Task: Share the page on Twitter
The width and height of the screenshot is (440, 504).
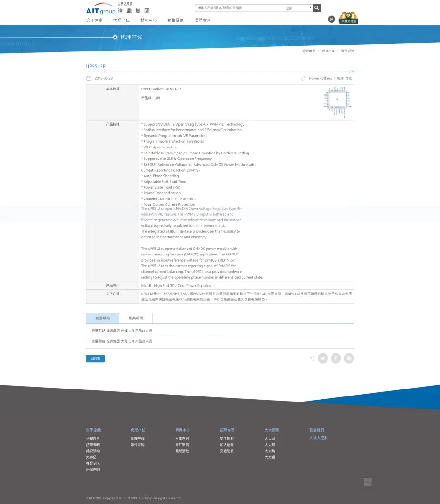Action: point(323,358)
